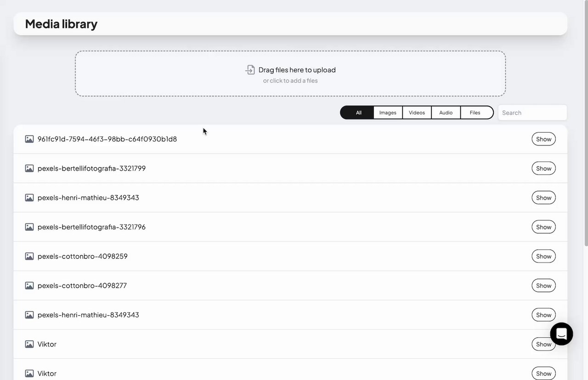588x380 pixels.
Task: Click image icon beside 961fc91d file
Action: pos(29,139)
